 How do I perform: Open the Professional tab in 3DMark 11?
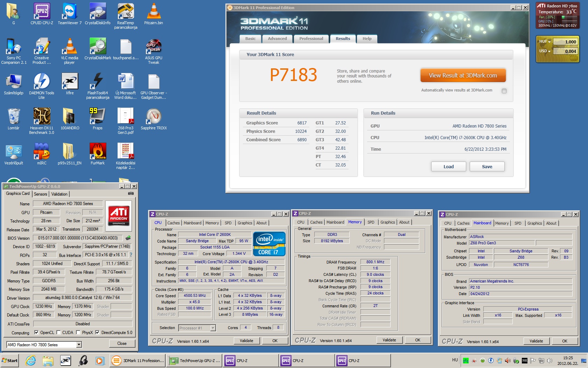pyautogui.click(x=311, y=39)
